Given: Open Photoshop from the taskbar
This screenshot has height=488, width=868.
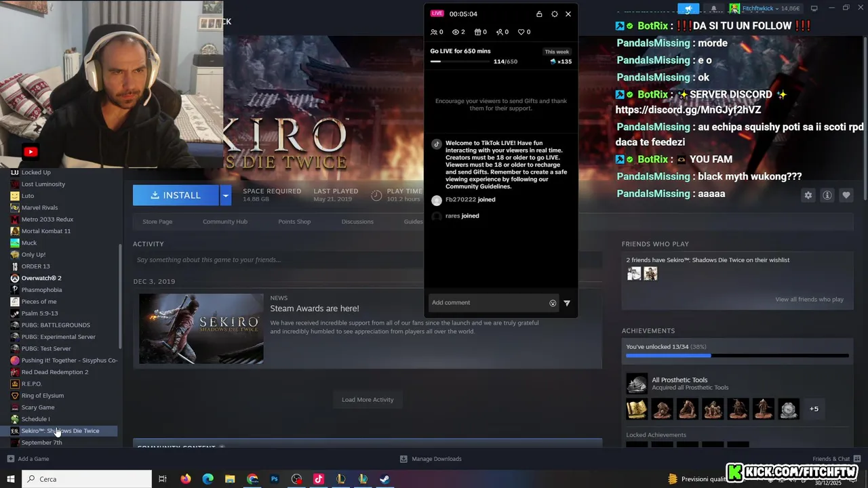Looking at the screenshot, I should [x=275, y=479].
